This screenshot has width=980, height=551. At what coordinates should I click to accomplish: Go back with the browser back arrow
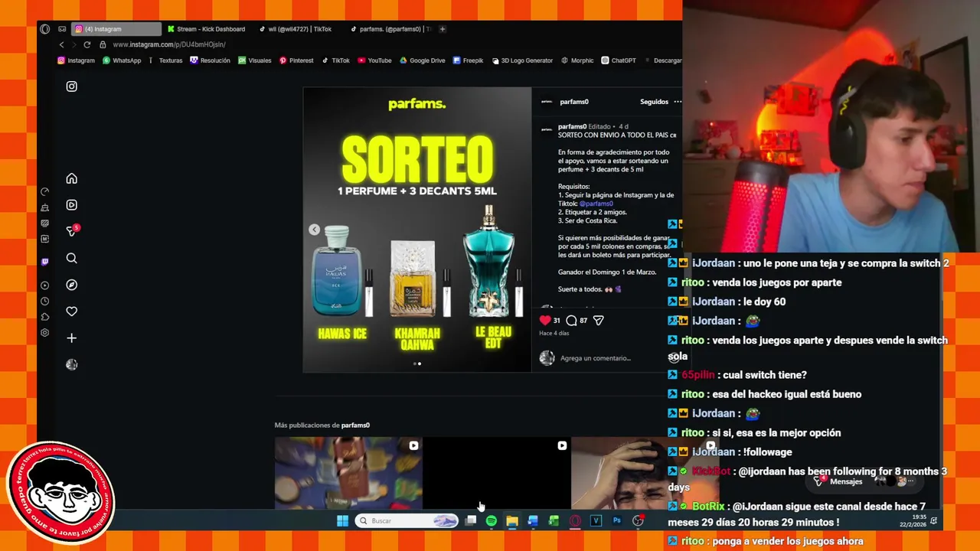[x=62, y=44]
